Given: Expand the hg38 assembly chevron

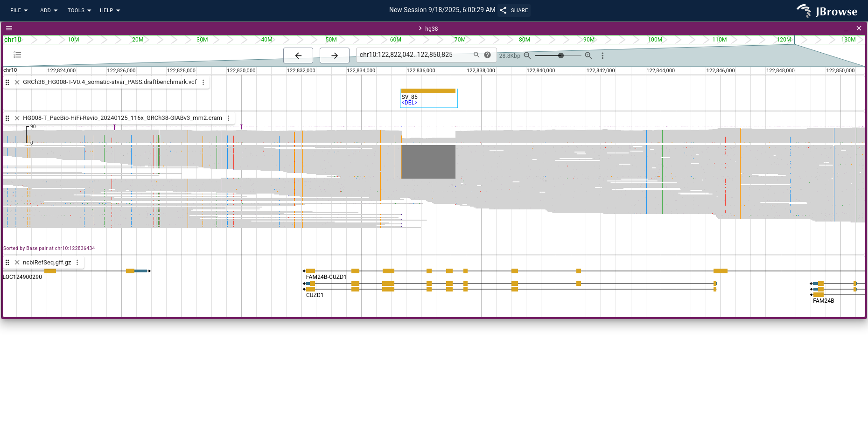Looking at the screenshot, I should (x=420, y=28).
